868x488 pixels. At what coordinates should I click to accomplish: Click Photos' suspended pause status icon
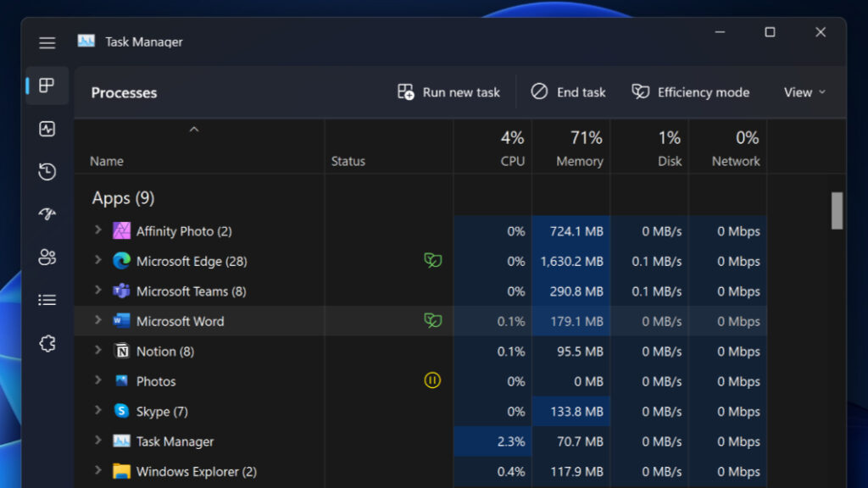[432, 380]
